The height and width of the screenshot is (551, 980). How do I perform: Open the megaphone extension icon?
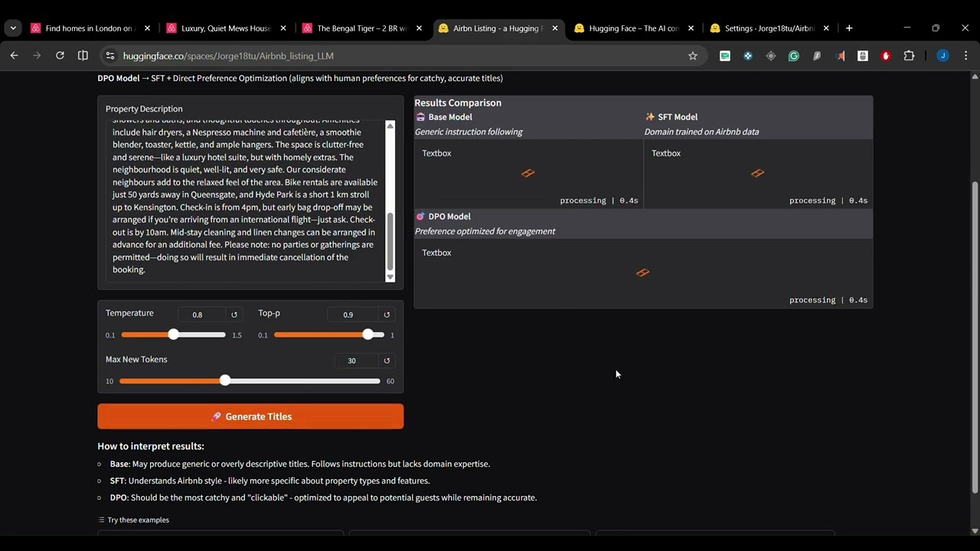click(x=840, y=56)
